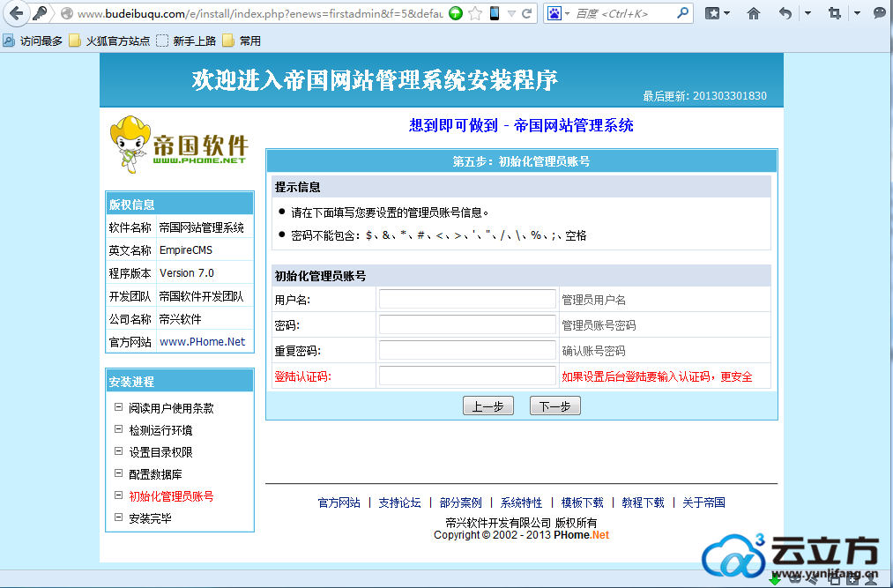Click the Version 7.0 cell

(x=205, y=273)
